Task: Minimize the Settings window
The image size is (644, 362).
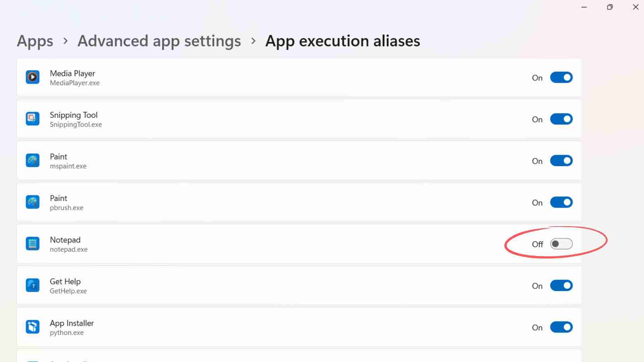Action: pyautogui.click(x=584, y=7)
